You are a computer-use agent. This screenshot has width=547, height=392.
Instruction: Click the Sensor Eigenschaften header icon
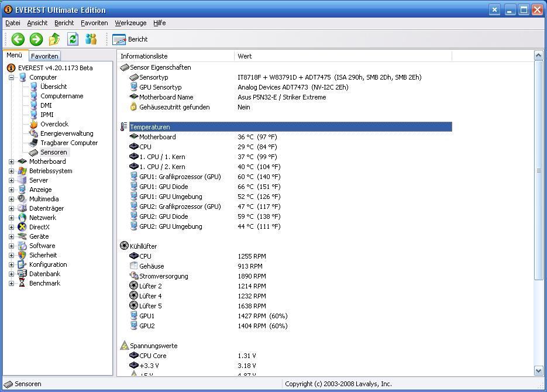pyautogui.click(x=124, y=67)
